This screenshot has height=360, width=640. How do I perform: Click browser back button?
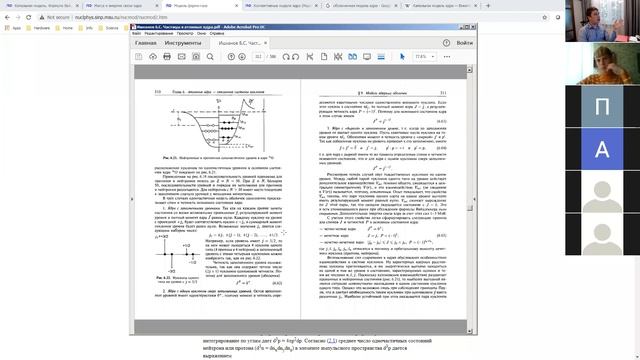point(7,18)
